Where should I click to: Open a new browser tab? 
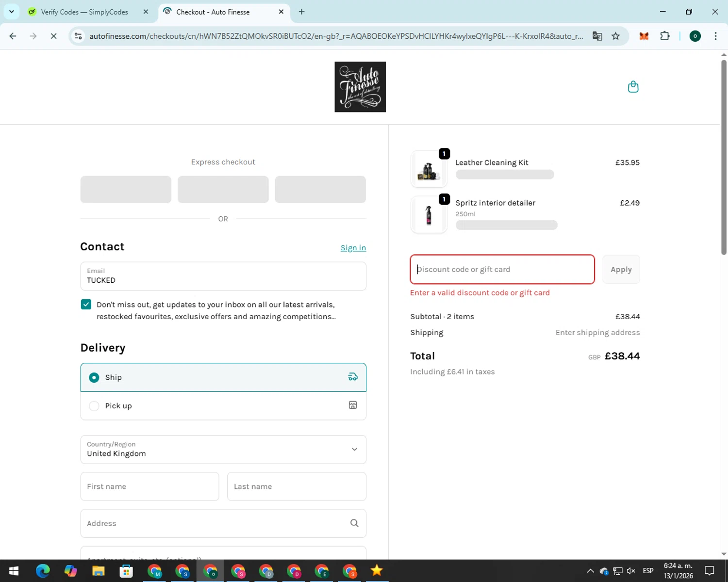[301, 12]
